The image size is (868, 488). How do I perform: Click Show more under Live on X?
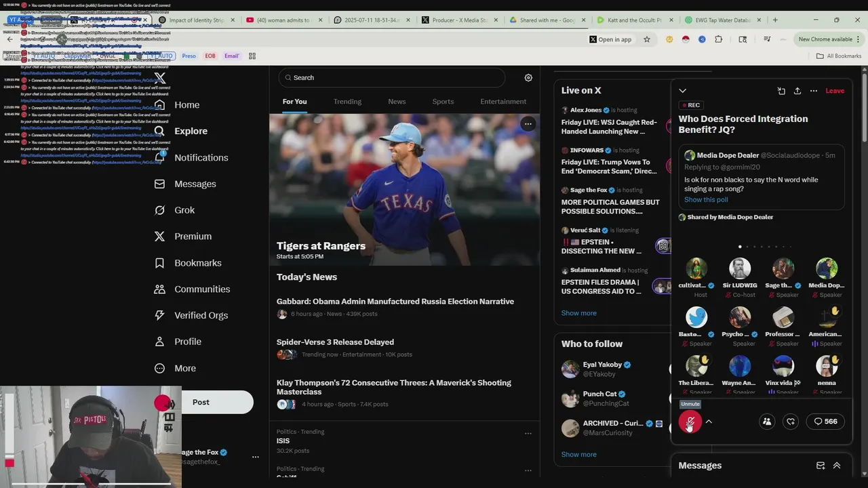point(578,313)
